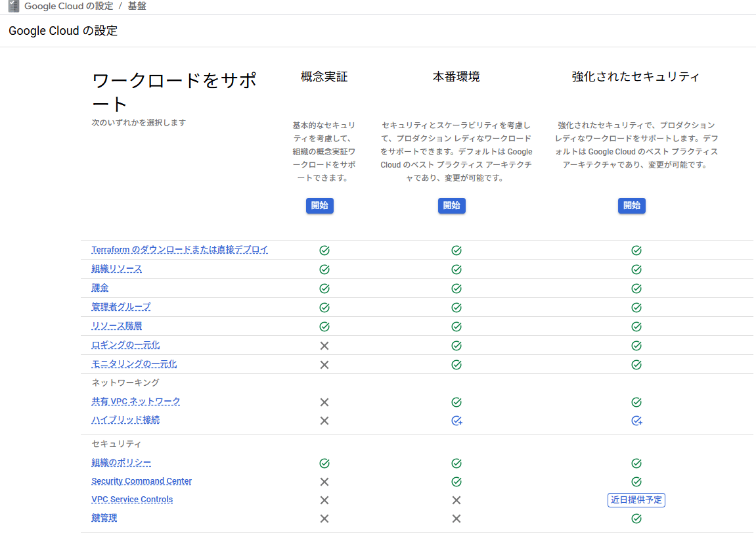The width and height of the screenshot is (756, 537).
Task: Click 課金 check icon under 概念実証
Action: pyautogui.click(x=324, y=288)
